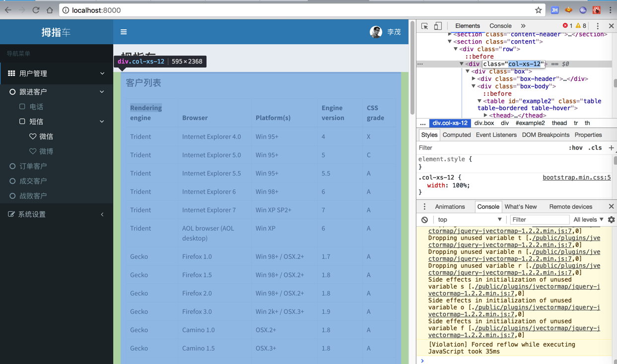
Task: Click the yellow warning count badge
Action: pos(581,26)
